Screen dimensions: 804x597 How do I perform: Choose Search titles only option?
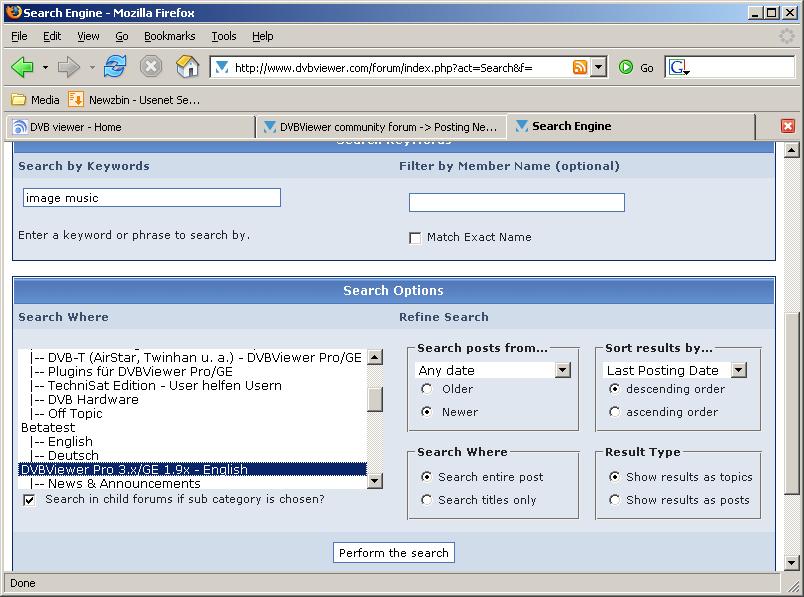[427, 500]
